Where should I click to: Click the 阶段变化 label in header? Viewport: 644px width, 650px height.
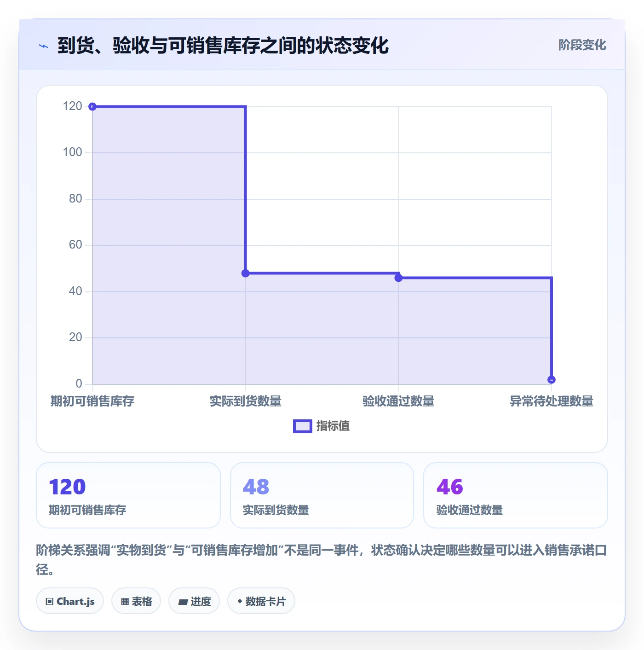pyautogui.click(x=582, y=45)
